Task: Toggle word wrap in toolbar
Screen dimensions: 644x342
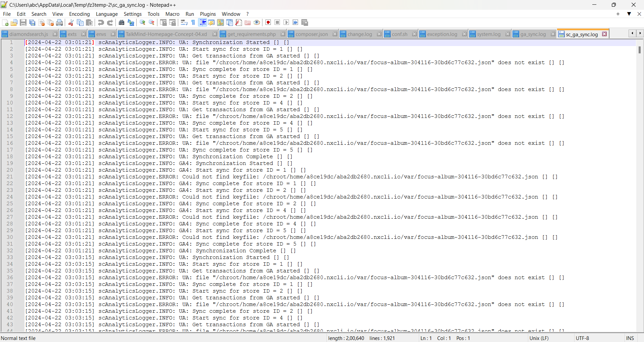Action: click(184, 23)
